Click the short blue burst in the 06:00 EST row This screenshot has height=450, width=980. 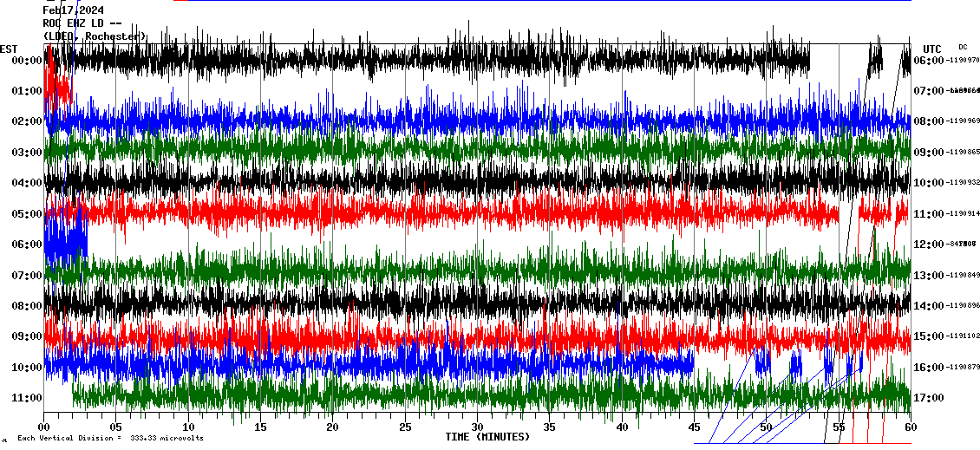click(x=66, y=245)
